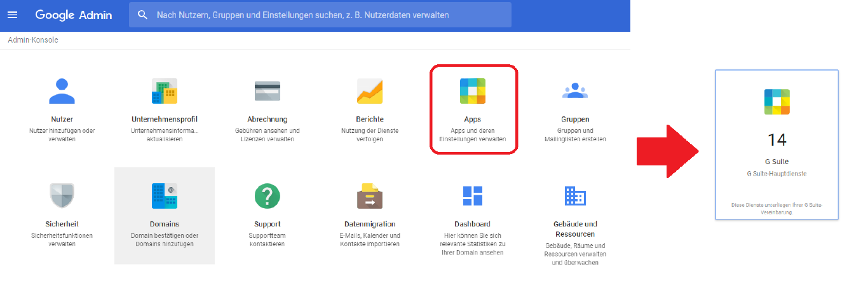Open the Gruppen people icon
The image size is (868, 285).
tap(575, 91)
